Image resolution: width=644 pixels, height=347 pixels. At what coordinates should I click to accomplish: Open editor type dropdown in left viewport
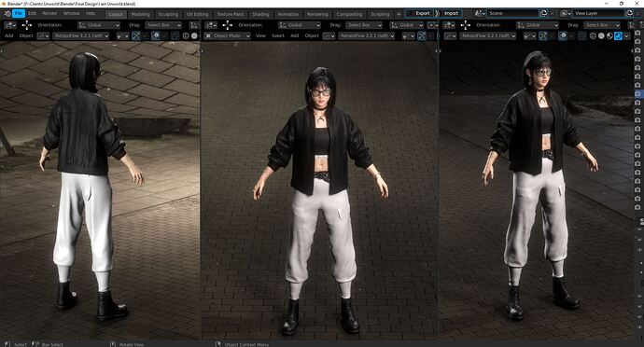(x=10, y=25)
